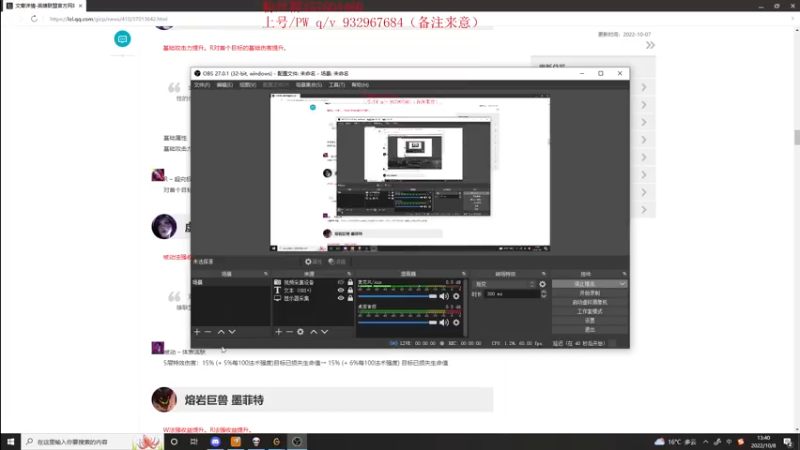Open the Scene Collection menu in OBS
Image resolution: width=800 pixels, height=450 pixels.
click(309, 85)
